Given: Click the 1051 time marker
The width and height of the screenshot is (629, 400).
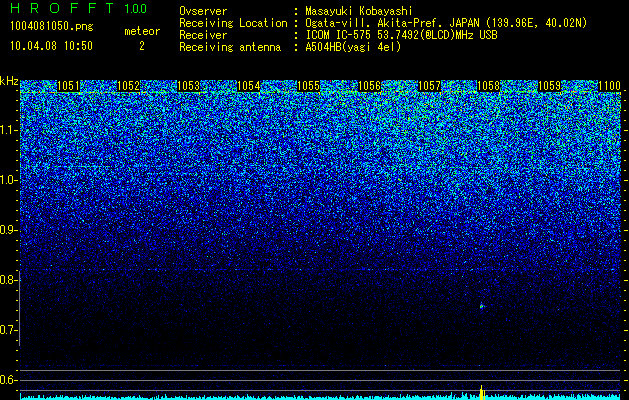Looking at the screenshot, I should (69, 86).
